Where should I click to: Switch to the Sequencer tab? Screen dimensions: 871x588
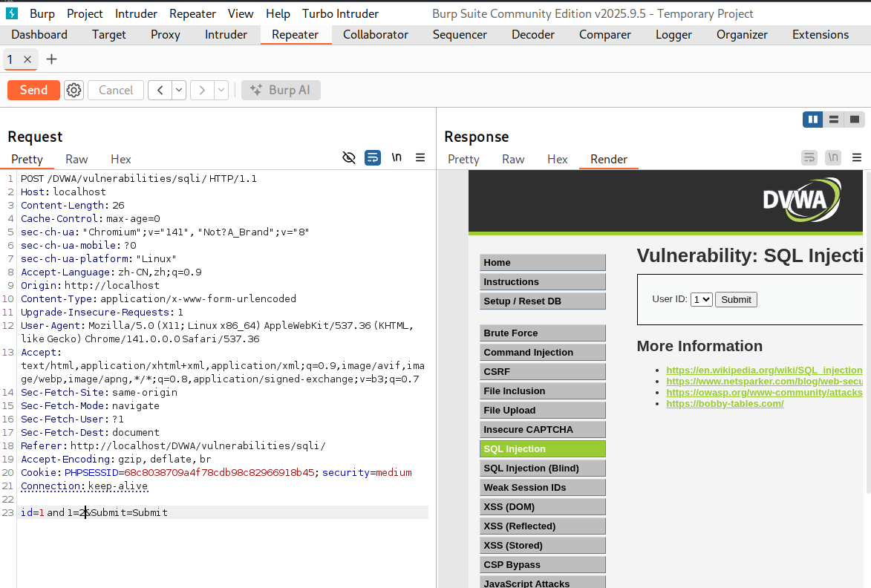point(460,34)
